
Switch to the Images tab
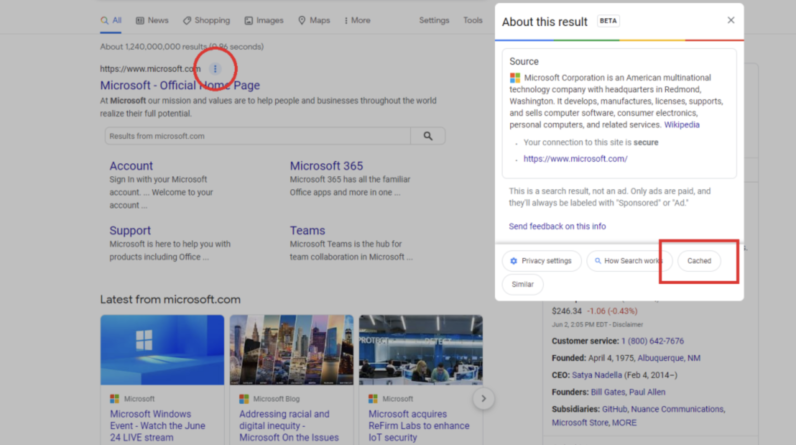click(264, 20)
